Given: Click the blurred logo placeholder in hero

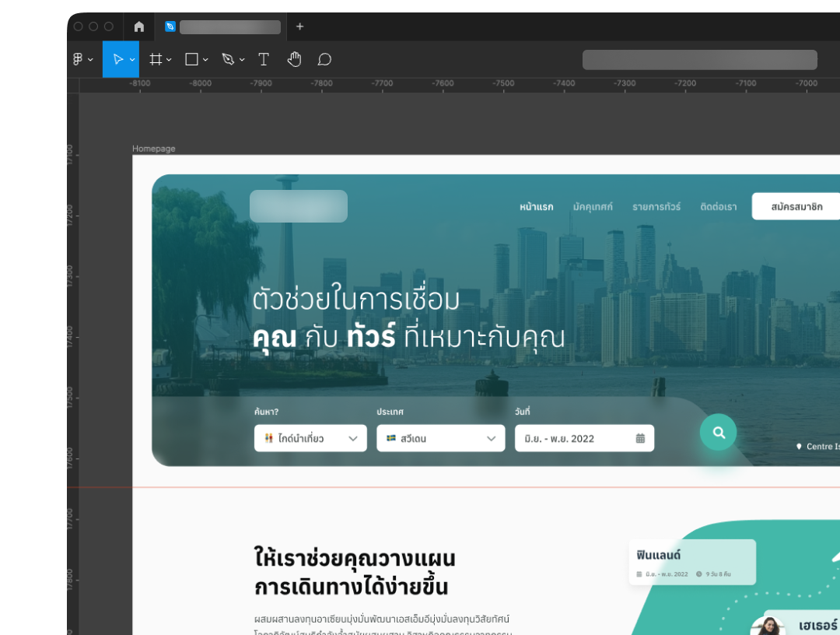Looking at the screenshot, I should (299, 206).
